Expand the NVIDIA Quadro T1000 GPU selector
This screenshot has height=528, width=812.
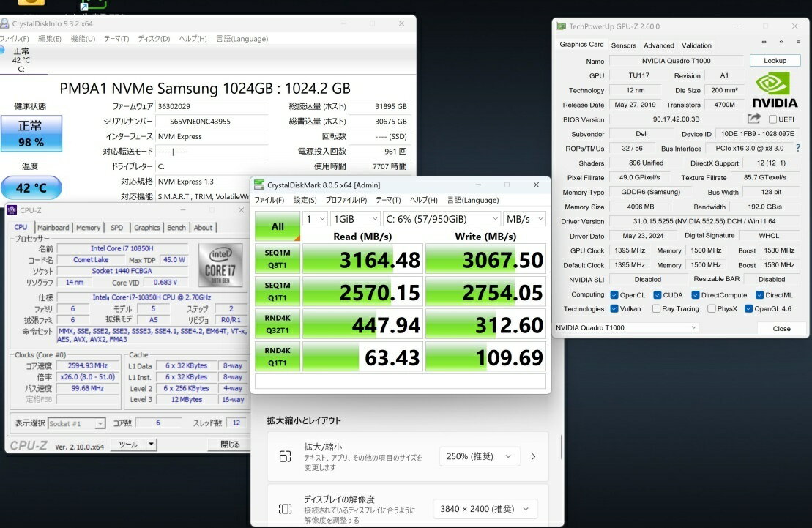click(627, 327)
